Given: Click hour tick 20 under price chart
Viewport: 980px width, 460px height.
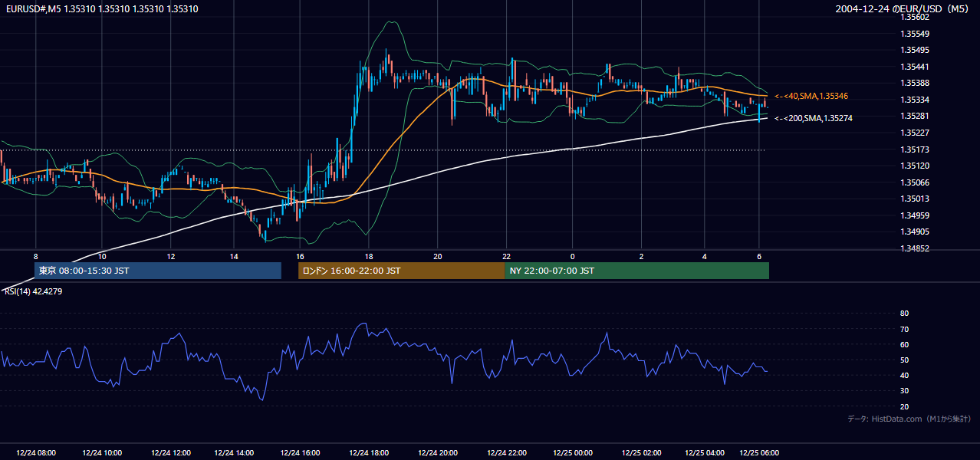Looking at the screenshot, I should tap(437, 256).
